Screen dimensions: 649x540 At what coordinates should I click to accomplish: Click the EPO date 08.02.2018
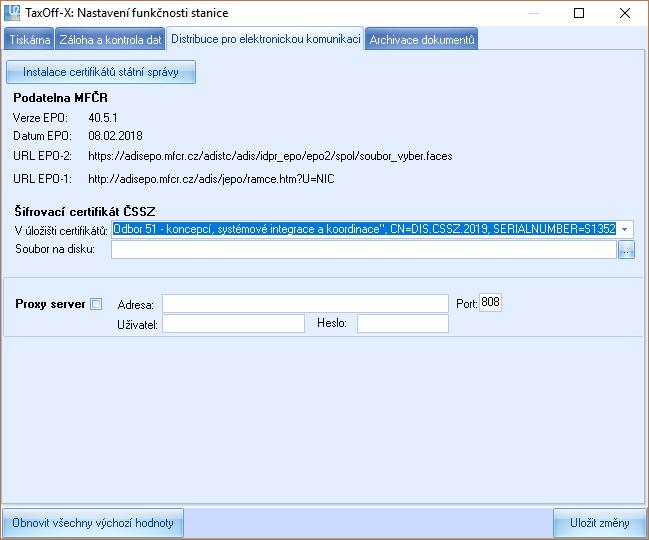[x=115, y=136]
